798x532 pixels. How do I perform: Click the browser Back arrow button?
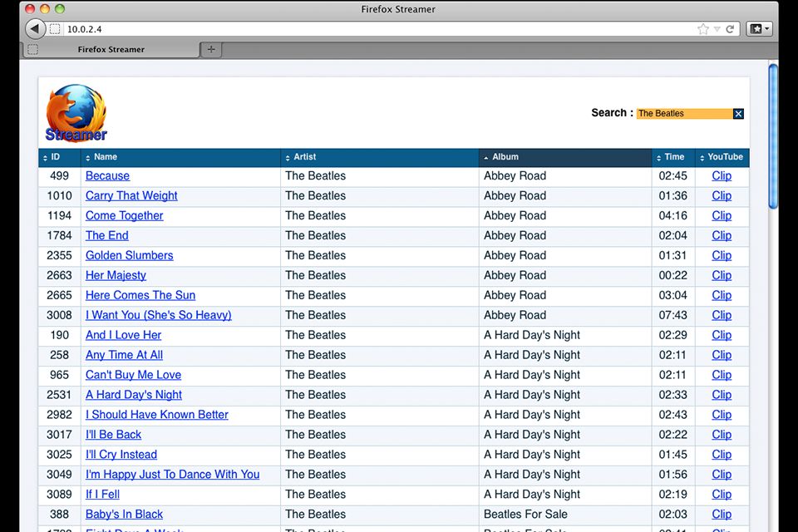(x=35, y=28)
